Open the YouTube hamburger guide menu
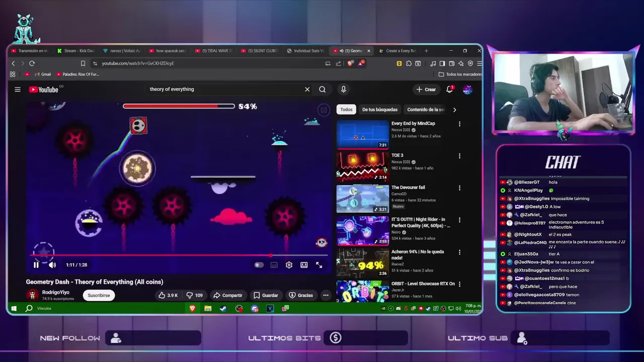 click(18, 89)
